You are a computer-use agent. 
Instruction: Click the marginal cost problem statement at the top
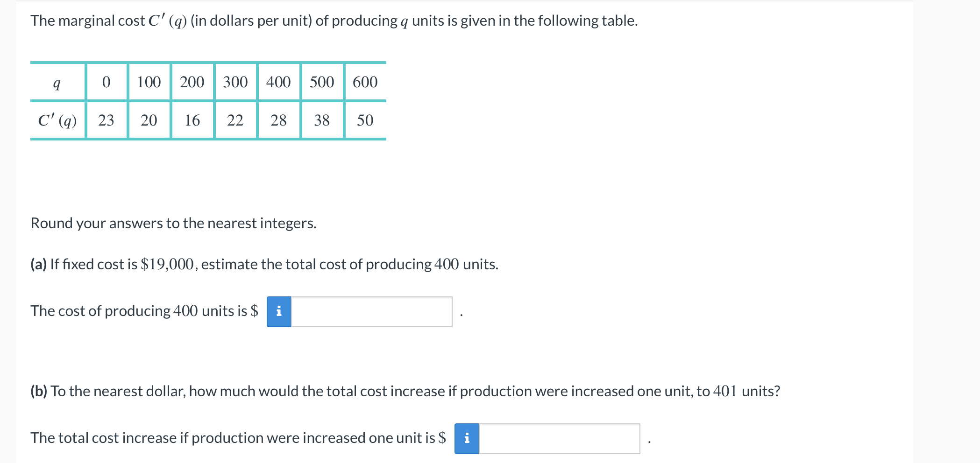tap(333, 20)
